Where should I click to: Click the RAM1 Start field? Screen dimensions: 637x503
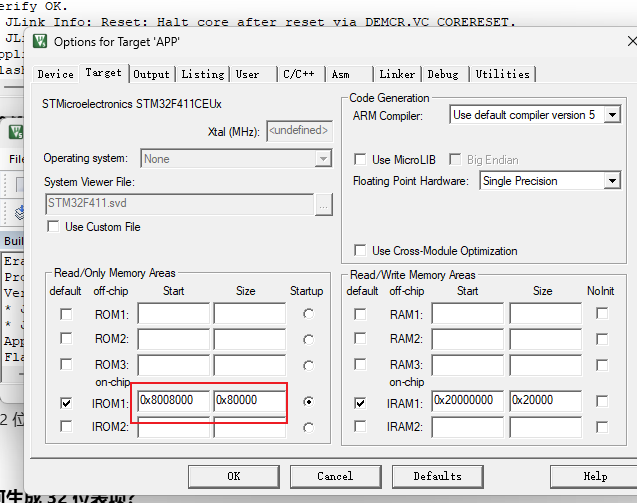(468, 314)
